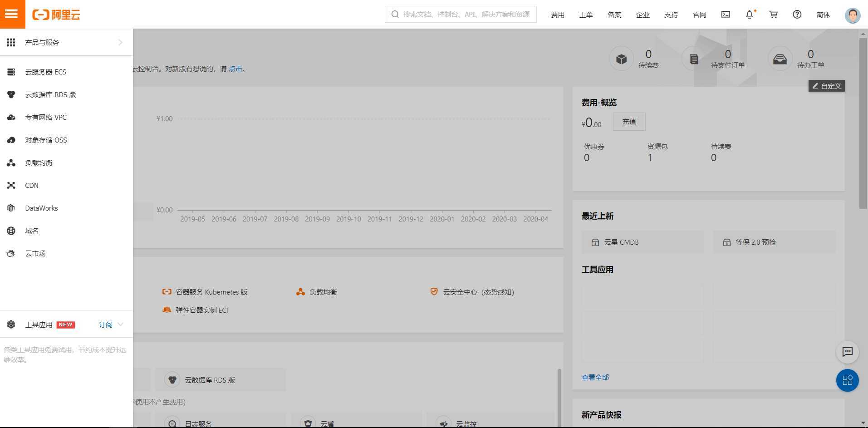
Task: Open the blue floating apps button
Action: (x=847, y=380)
